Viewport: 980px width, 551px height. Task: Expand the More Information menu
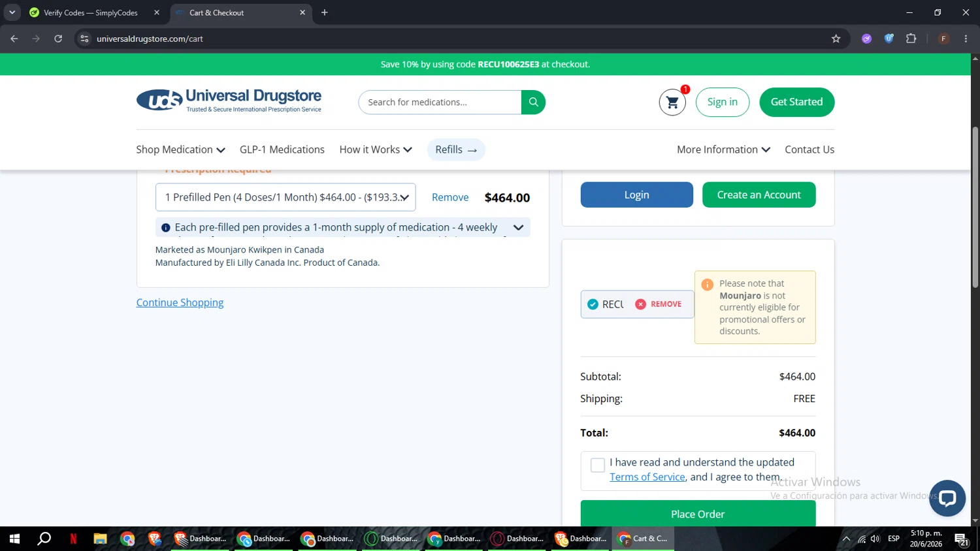(723, 150)
